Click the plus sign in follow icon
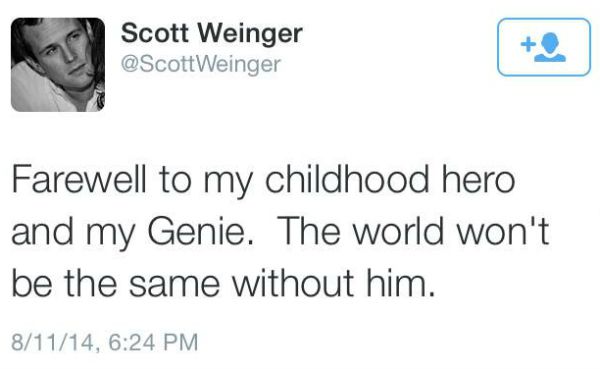600x369 pixels. pyautogui.click(x=528, y=44)
